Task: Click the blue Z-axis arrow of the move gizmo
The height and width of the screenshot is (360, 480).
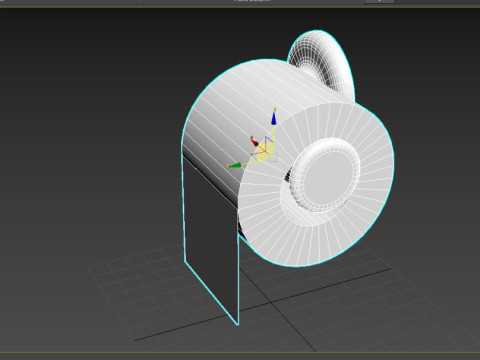Action: [274, 118]
